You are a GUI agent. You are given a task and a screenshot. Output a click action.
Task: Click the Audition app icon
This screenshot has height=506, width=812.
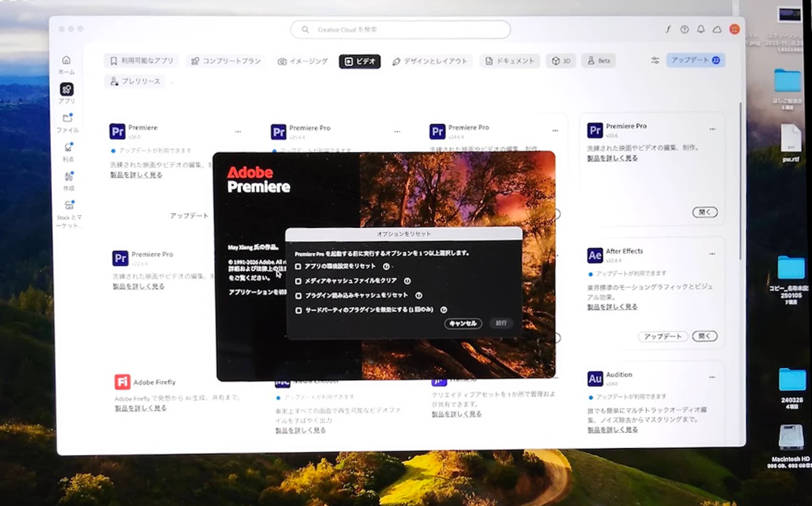595,379
